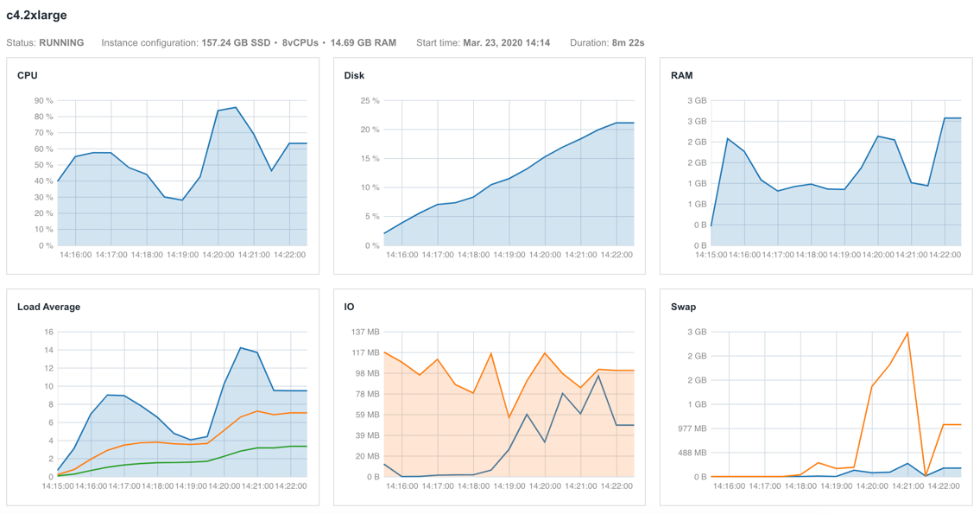Click the 20 % label on Disk axis
The image size is (980, 514).
click(370, 130)
